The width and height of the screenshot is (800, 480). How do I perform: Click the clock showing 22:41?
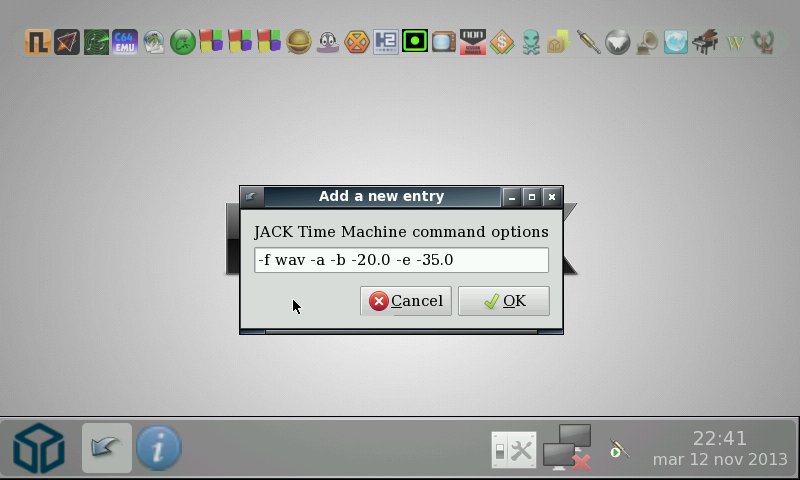pos(719,438)
